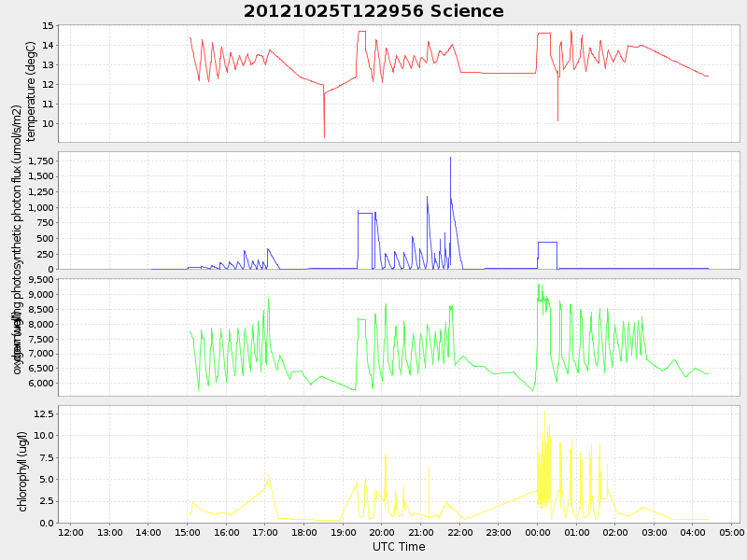The image size is (747, 560).
Task: Click the temperature axis value '15'
Action: pos(48,26)
